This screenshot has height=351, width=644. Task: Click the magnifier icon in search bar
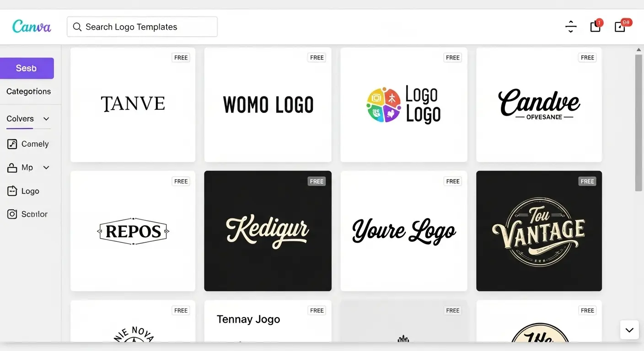pos(77,27)
